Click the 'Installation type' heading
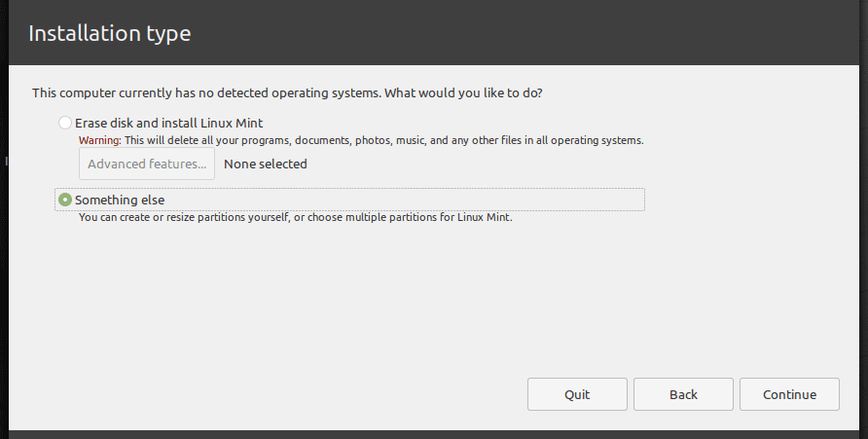868x439 pixels. point(110,33)
